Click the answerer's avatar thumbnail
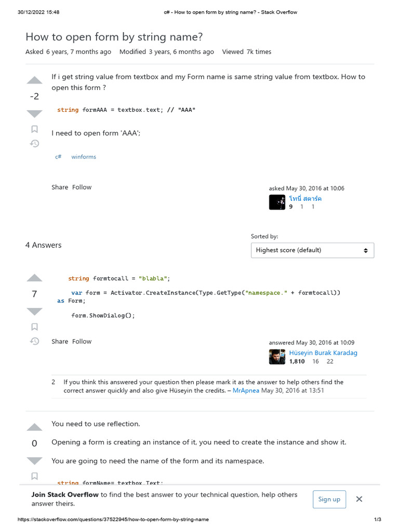This screenshot has width=399, height=532. coord(277,356)
